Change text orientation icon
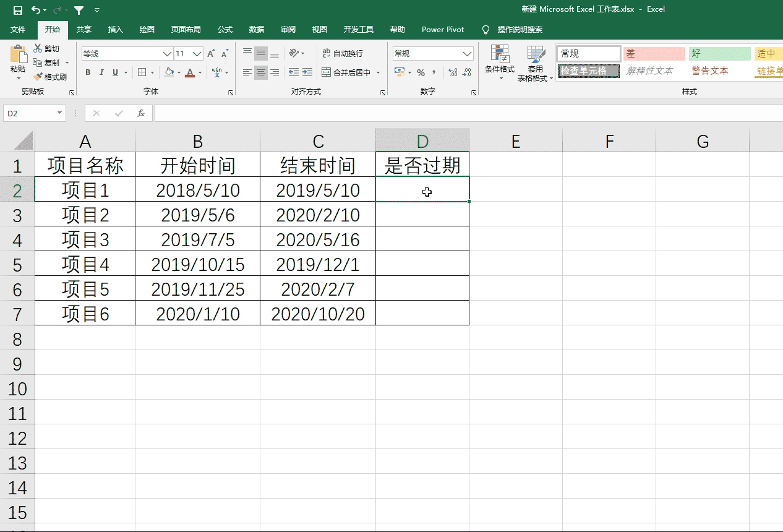This screenshot has height=532, width=783. 294,54
